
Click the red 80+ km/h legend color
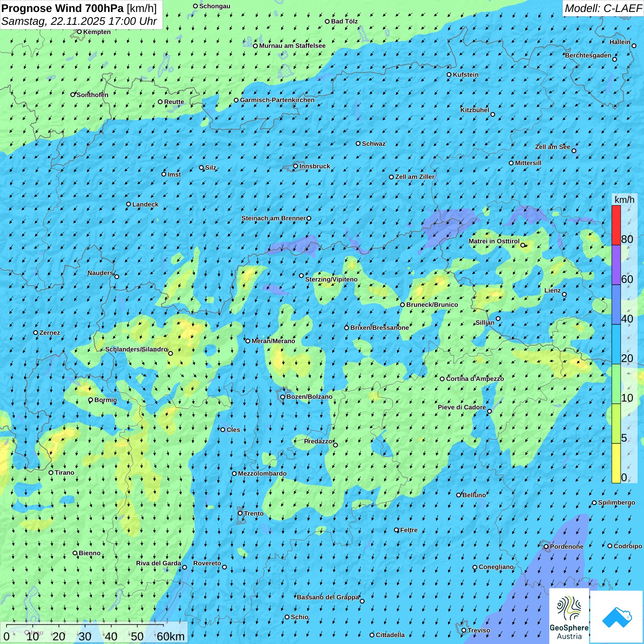[x=616, y=225]
